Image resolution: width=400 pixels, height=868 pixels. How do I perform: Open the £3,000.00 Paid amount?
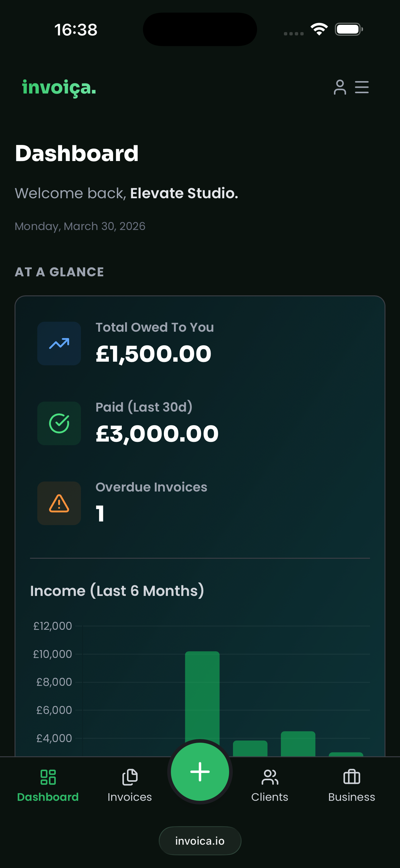pyautogui.click(x=157, y=434)
